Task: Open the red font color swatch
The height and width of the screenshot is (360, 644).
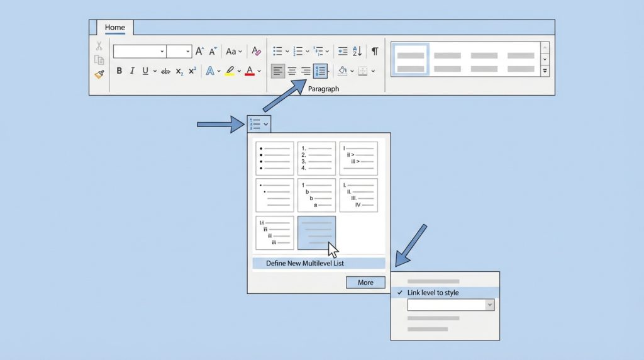Action: tap(249, 71)
